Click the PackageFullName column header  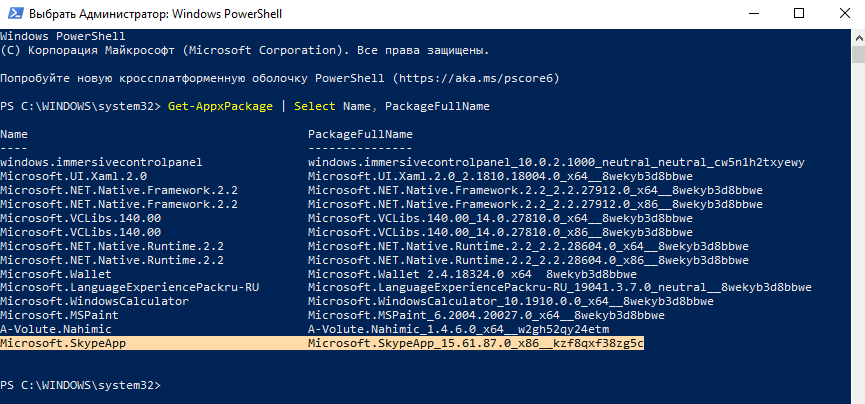click(360, 134)
